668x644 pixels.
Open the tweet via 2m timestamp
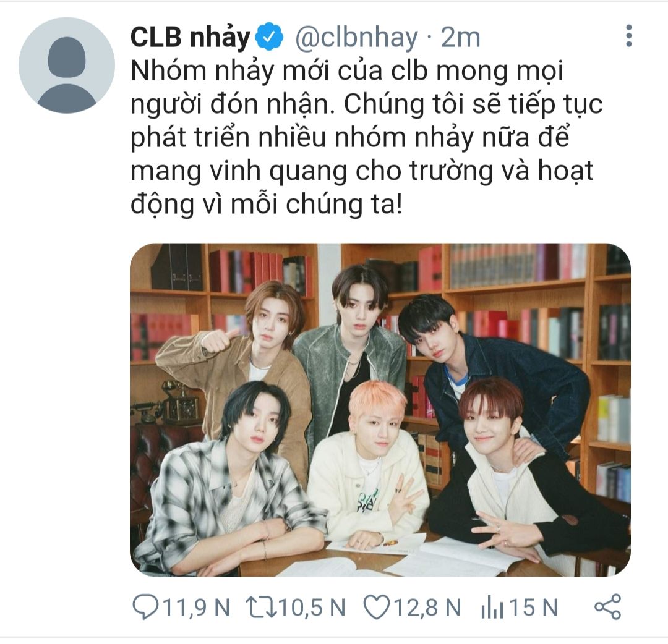click(460, 38)
